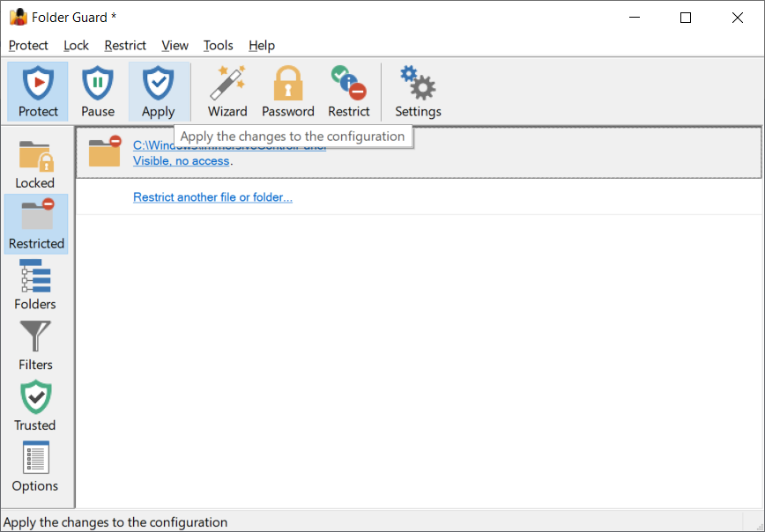Launch the Wizard magic wand tool
The height and width of the screenshot is (532, 765).
pos(227,92)
